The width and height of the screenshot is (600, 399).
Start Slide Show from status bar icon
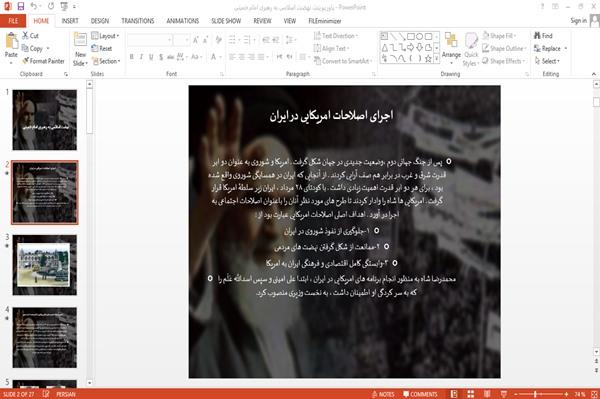(504, 394)
